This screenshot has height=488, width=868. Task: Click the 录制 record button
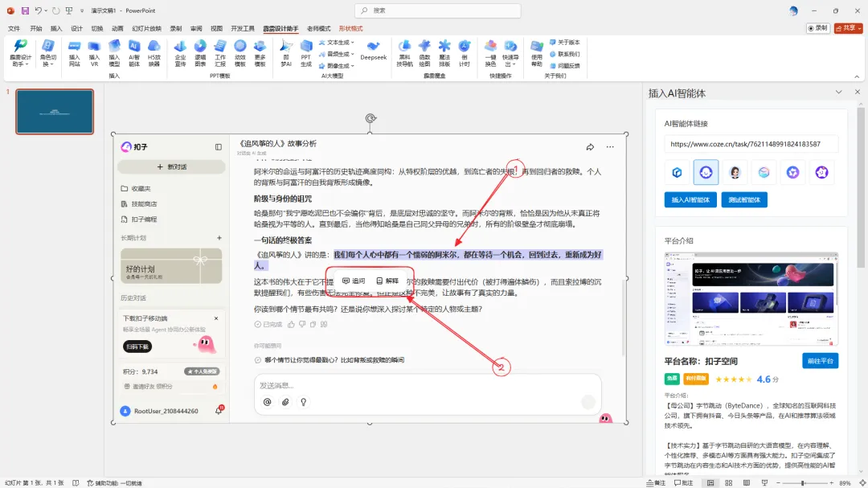tap(817, 27)
